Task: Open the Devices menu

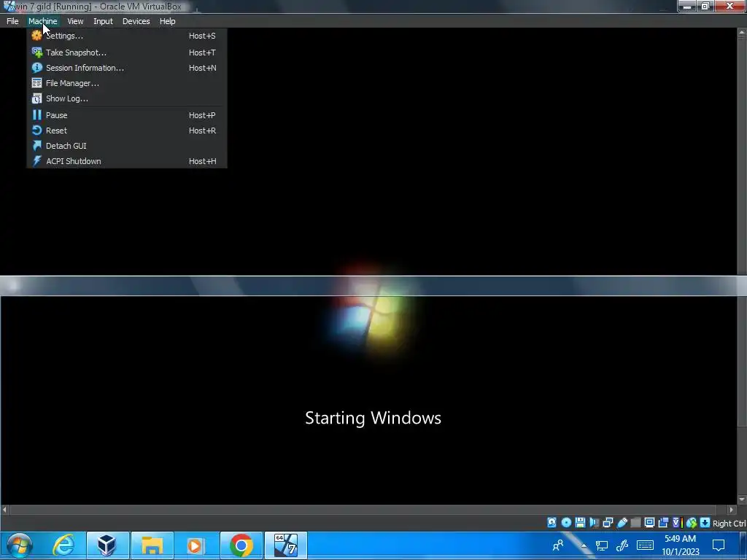Action: [x=136, y=21]
